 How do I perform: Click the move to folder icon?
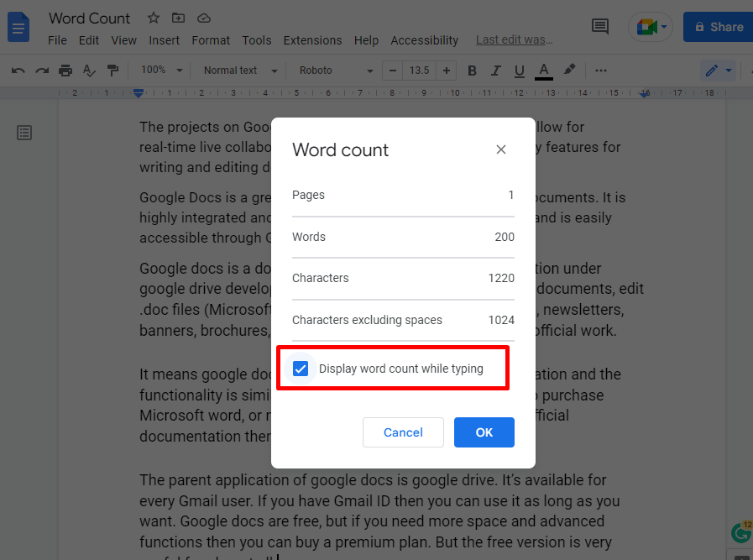coord(178,18)
